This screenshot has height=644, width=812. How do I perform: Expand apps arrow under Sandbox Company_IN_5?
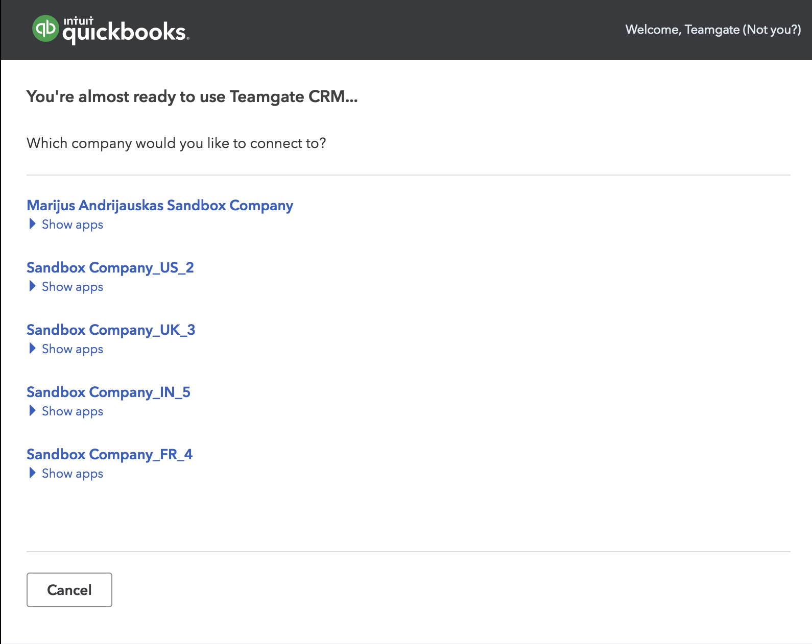tap(32, 411)
